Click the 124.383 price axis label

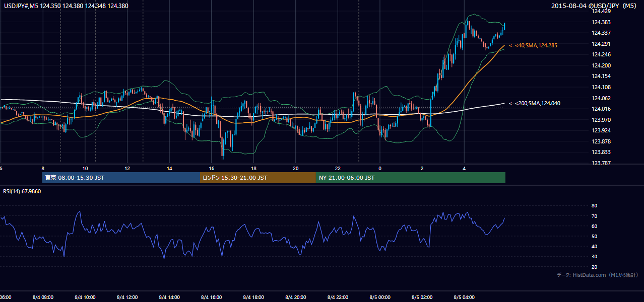pyautogui.click(x=601, y=22)
